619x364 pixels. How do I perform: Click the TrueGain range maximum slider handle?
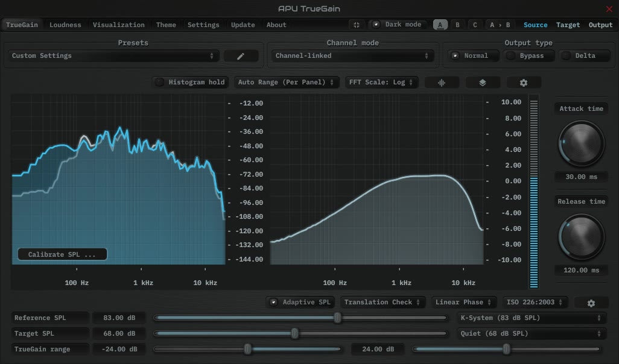507,349
